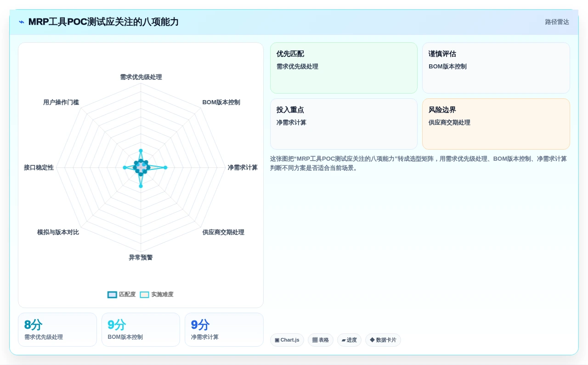588x365 pixels.
Task: Click the page title MRP工具POC测试应关注的八项能力
Action: tap(103, 22)
